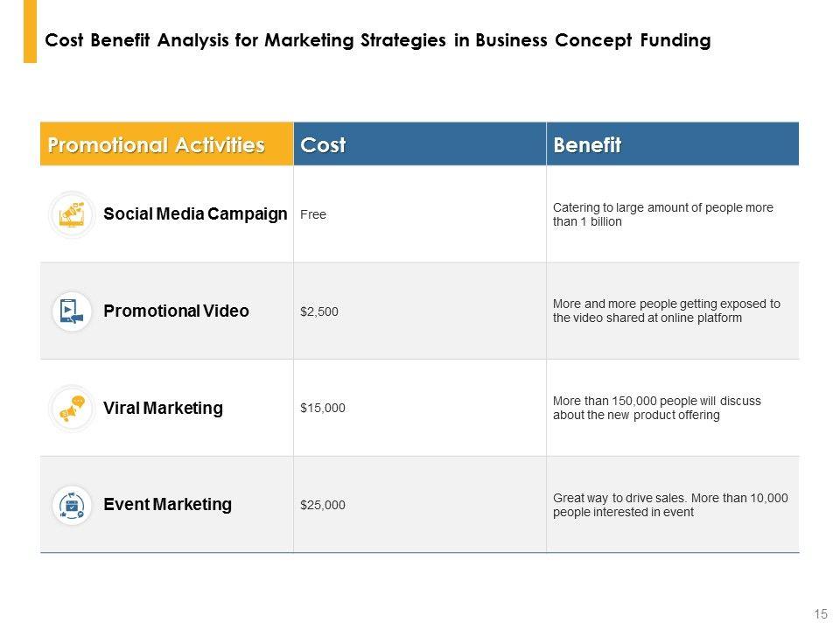Click the Event Marketing label
Screen dimensions: 840x630
pyautogui.click(x=167, y=505)
